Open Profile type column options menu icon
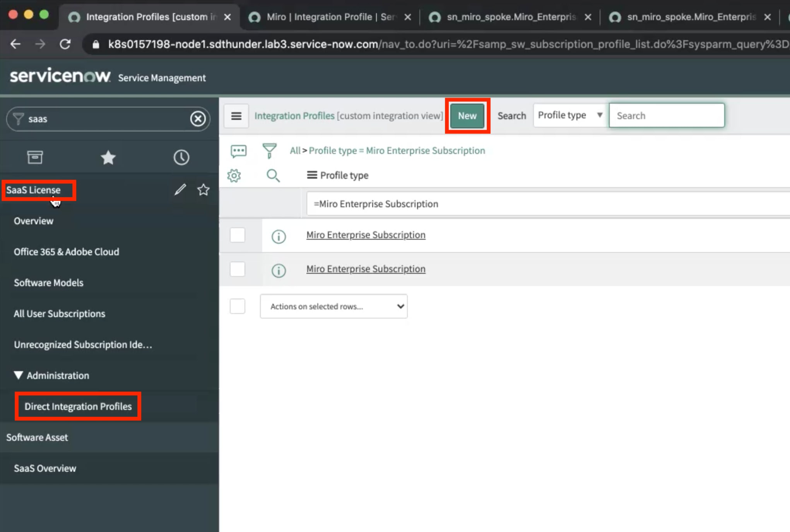This screenshot has height=532, width=790. [x=312, y=175]
